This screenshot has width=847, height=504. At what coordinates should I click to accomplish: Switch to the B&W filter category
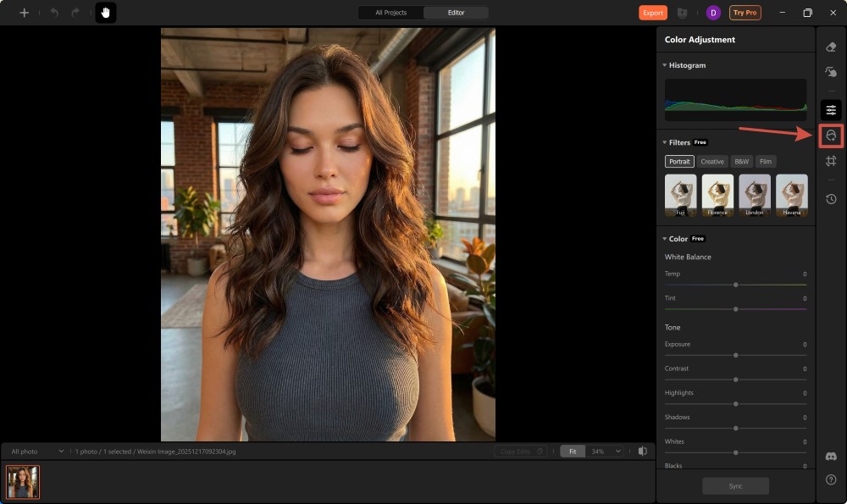tap(741, 161)
